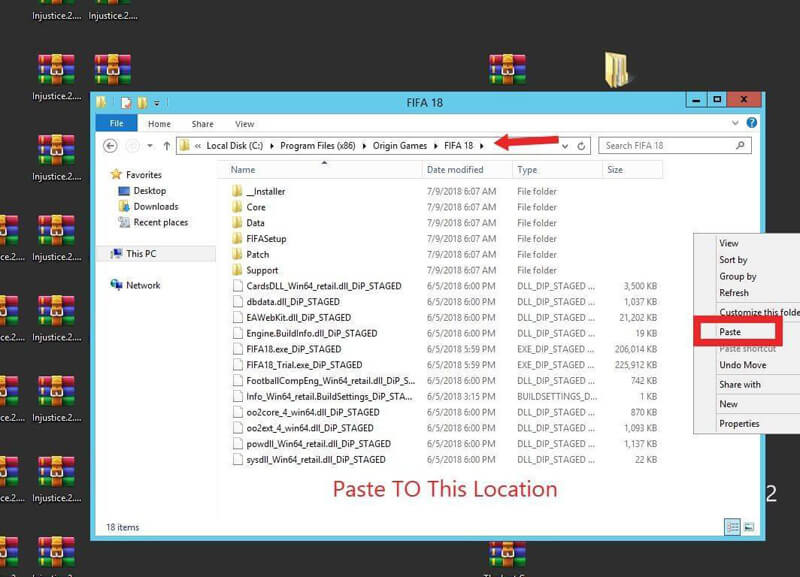Select the Patch folder icon
Image resolution: width=800 pixels, height=577 pixels.
pyautogui.click(x=237, y=255)
